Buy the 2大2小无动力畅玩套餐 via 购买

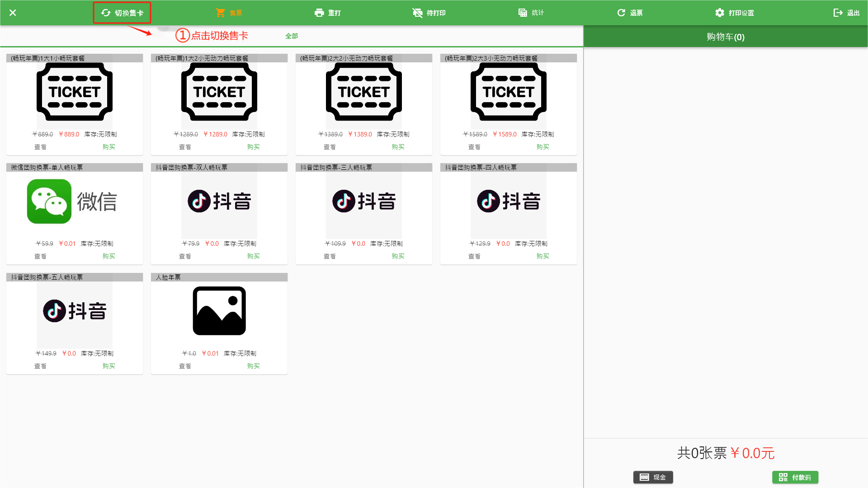(x=398, y=147)
